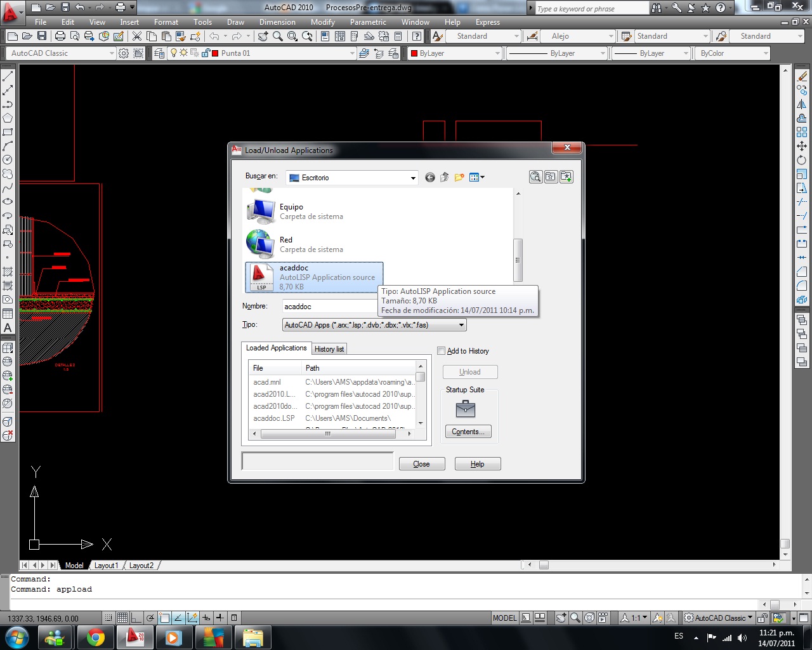The height and width of the screenshot is (650, 812).
Task: Open the Dimension menu
Action: point(277,22)
